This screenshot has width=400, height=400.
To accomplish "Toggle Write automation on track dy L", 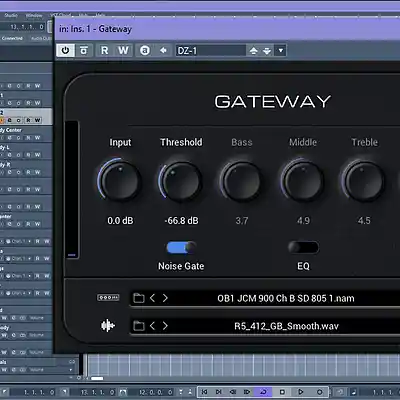I will click(38, 155).
